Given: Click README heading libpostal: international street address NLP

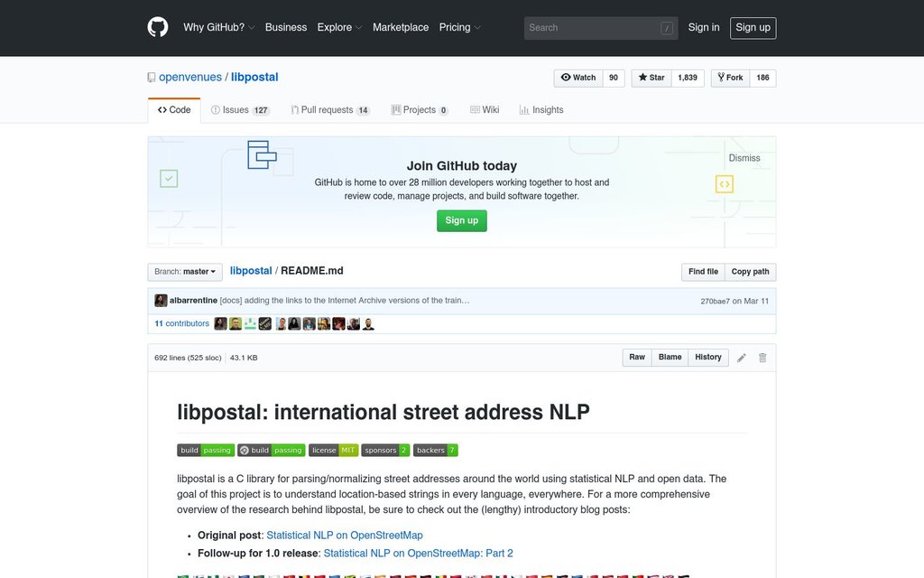Looking at the screenshot, I should (383, 412).
